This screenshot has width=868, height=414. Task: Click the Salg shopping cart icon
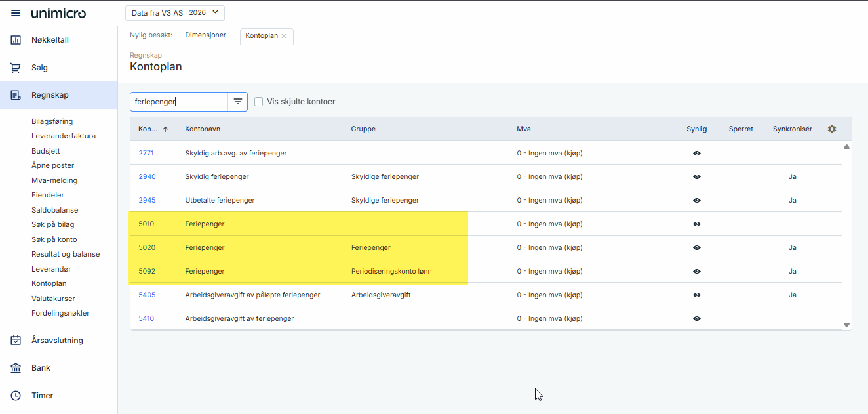(x=16, y=68)
